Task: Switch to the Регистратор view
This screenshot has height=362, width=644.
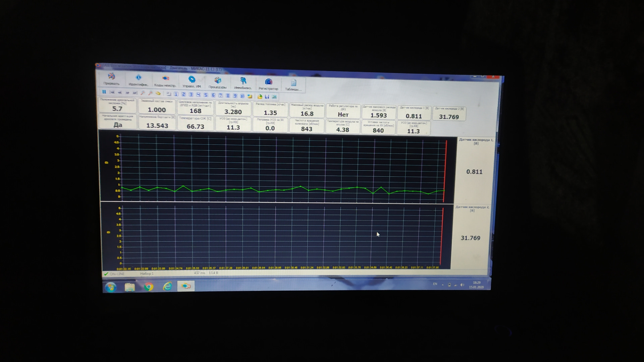Action: pos(268,84)
